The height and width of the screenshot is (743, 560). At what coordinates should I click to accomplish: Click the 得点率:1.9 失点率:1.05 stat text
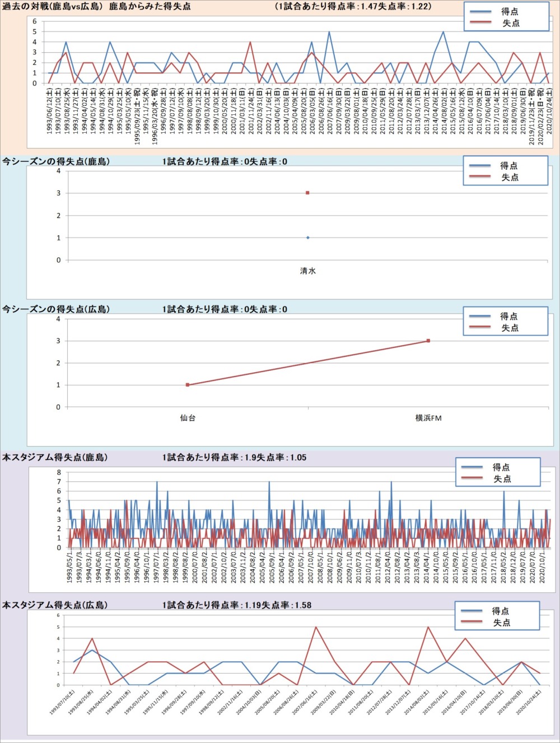point(235,457)
